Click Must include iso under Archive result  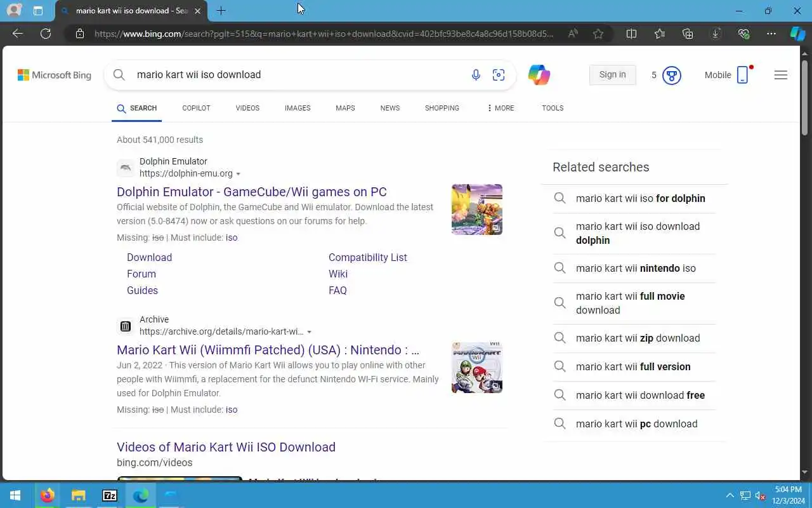coord(232,410)
